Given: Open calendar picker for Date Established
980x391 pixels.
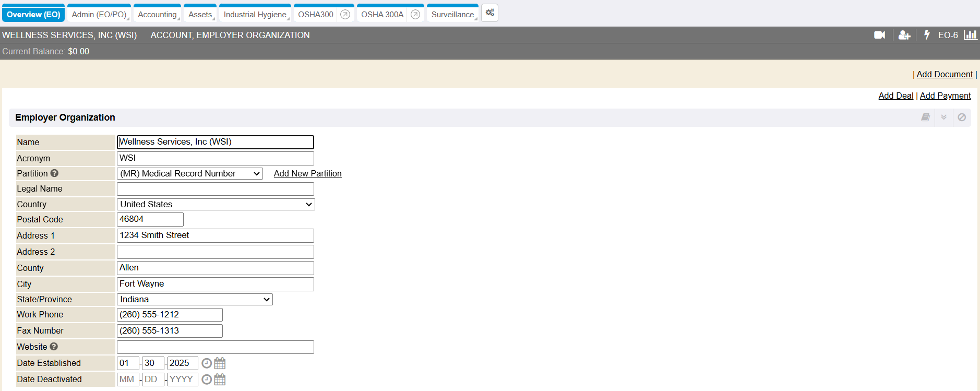Looking at the screenshot, I should [x=220, y=363].
